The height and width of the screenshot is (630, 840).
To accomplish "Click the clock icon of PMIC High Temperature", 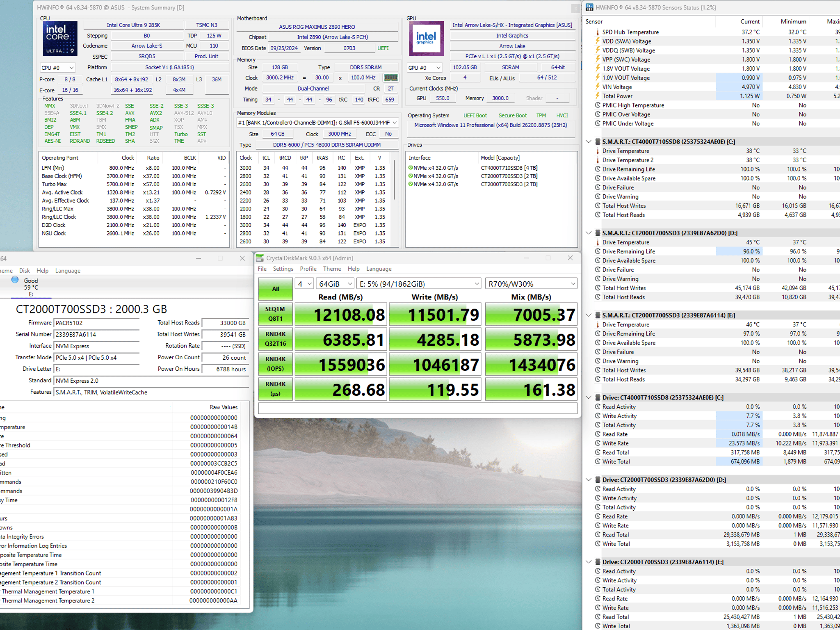I will tap(598, 105).
